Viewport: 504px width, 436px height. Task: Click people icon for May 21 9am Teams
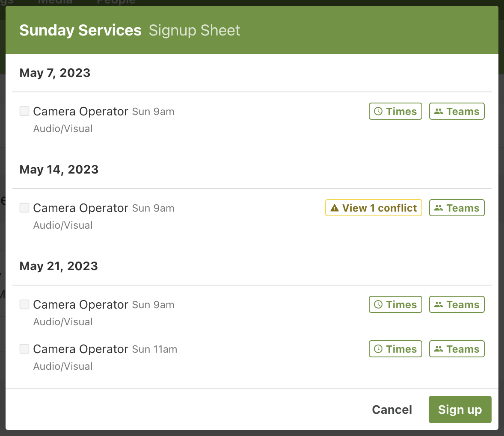(439, 305)
